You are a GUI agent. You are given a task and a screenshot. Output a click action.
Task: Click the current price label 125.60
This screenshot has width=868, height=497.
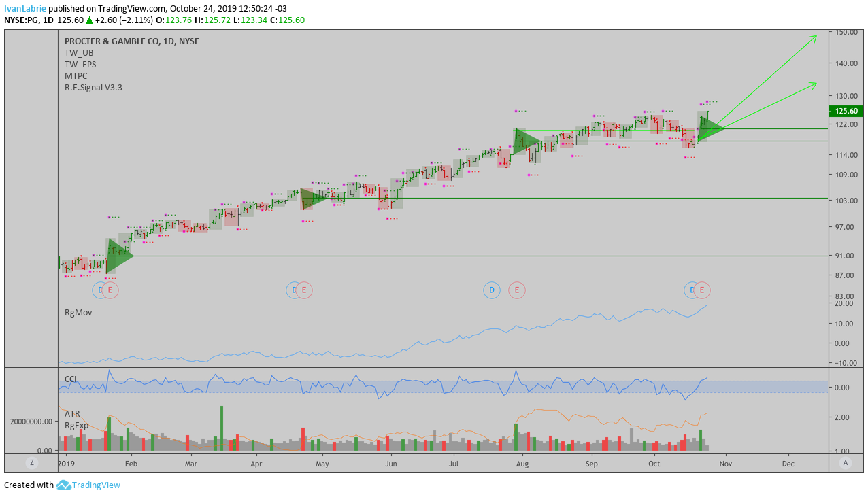point(846,111)
